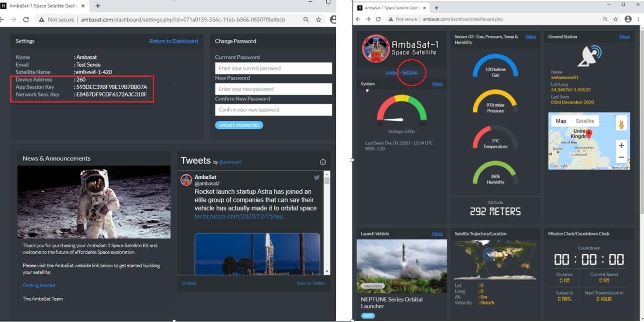Click the Logout link on the dashboard
644x322 pixels.
click(x=392, y=72)
